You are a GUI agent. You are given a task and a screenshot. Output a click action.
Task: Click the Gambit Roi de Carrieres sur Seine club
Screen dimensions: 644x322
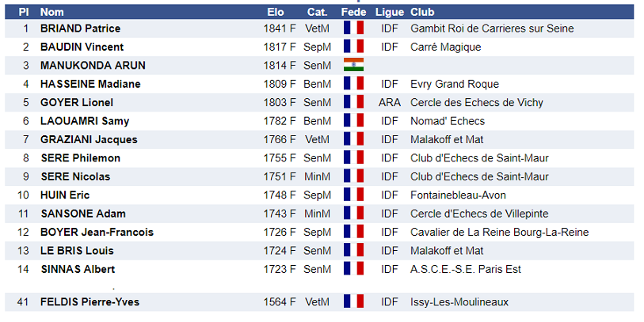click(x=492, y=28)
